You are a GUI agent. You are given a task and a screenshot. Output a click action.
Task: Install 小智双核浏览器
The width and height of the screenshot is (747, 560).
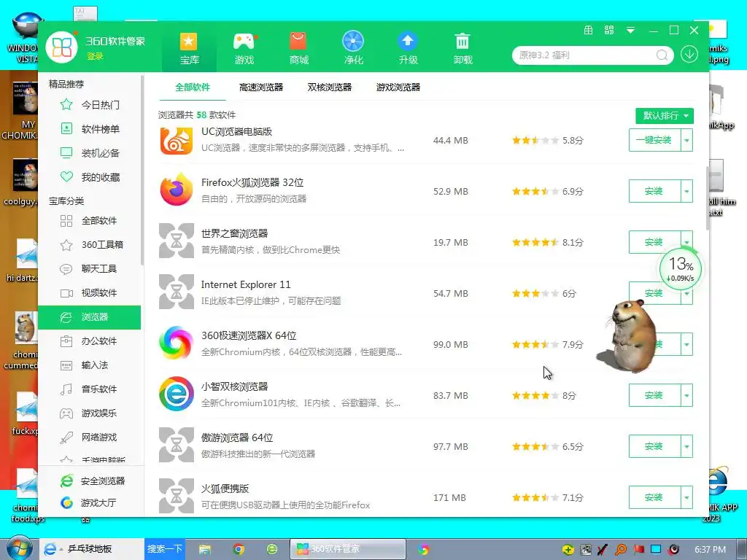(654, 395)
